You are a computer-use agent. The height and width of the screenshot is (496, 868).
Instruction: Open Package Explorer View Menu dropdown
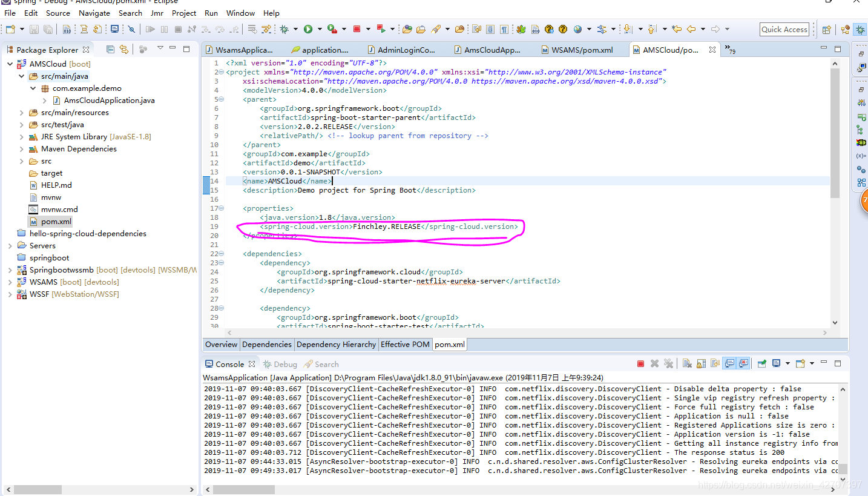pos(160,48)
